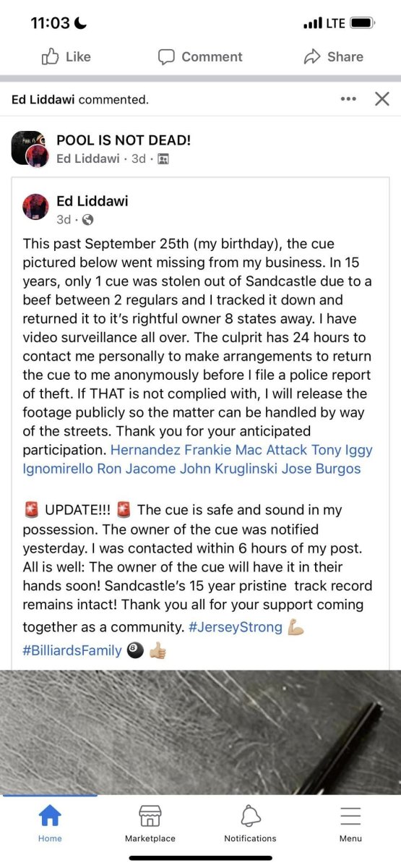Tap the globe public privacy icon
The width and height of the screenshot is (401, 868).
click(x=87, y=219)
